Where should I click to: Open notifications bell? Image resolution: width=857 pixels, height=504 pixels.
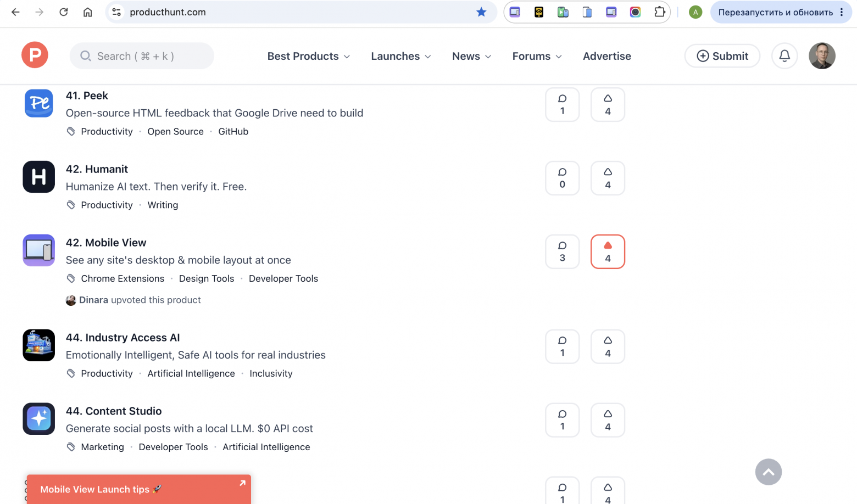point(784,56)
